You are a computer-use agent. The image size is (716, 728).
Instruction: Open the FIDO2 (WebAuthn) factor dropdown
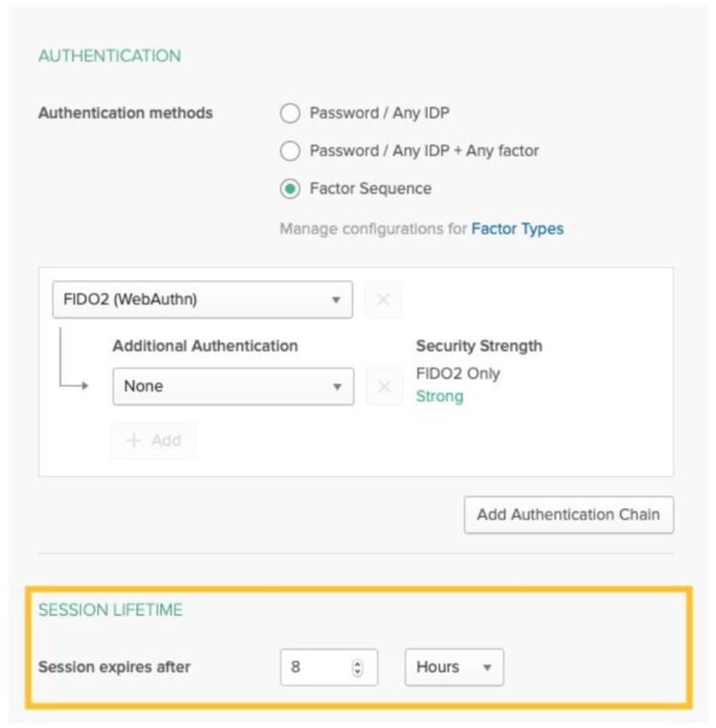(202, 300)
